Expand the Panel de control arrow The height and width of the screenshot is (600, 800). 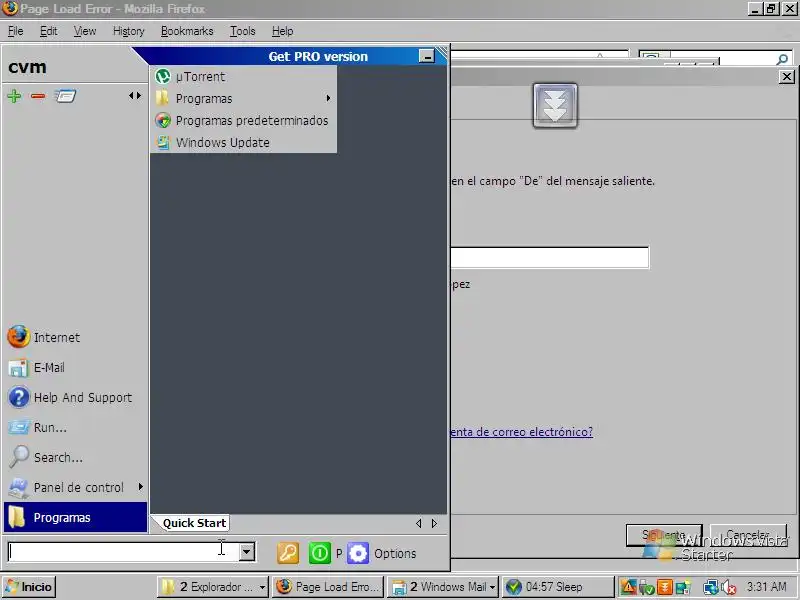tap(140, 487)
